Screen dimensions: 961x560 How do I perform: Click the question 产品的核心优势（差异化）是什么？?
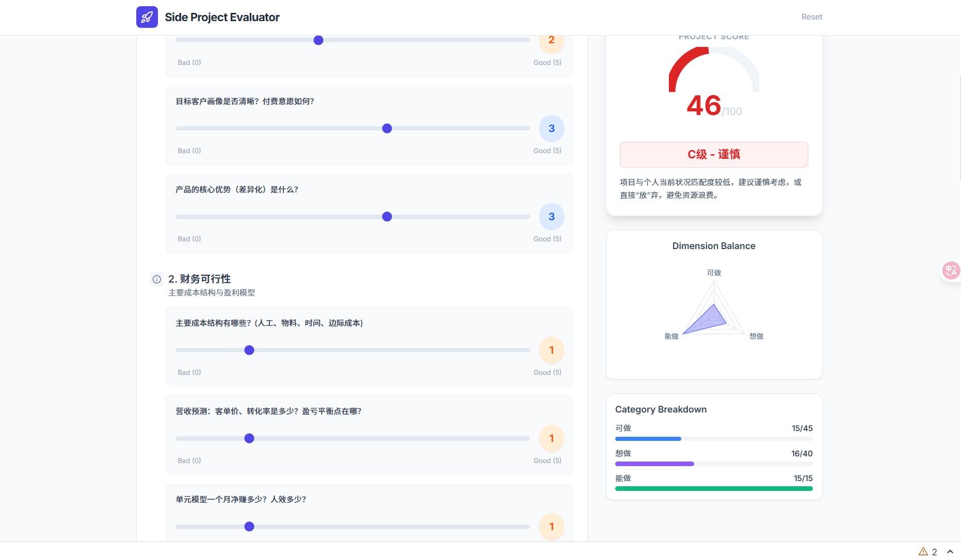pyautogui.click(x=237, y=189)
